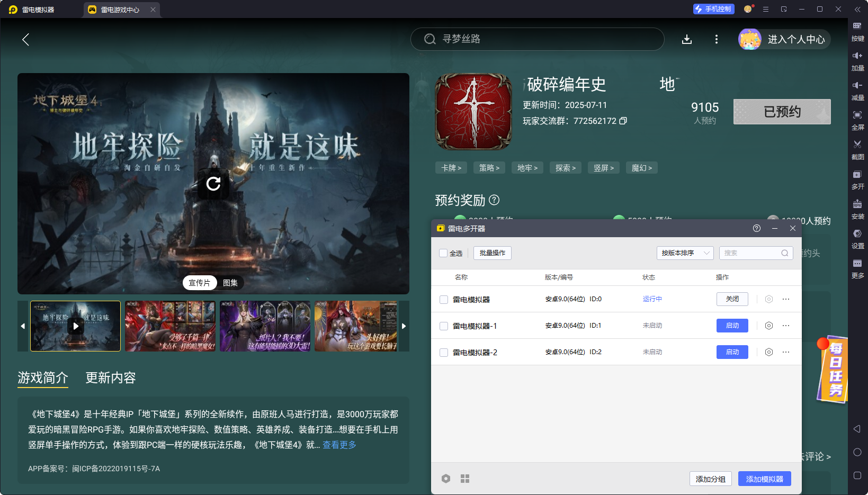The width and height of the screenshot is (868, 495).
Task: Tick the 全选 select-all checkbox
Action: 443,253
